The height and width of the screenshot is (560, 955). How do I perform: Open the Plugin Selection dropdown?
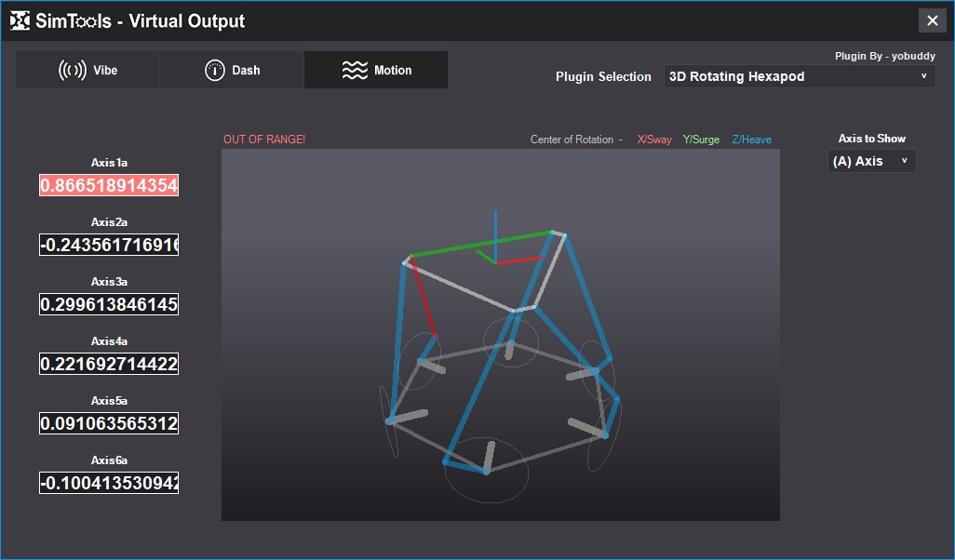point(799,76)
